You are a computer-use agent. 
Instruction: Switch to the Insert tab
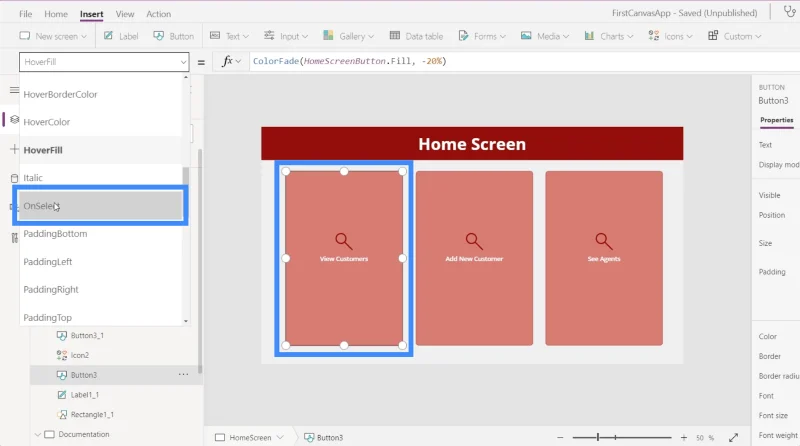coord(91,14)
